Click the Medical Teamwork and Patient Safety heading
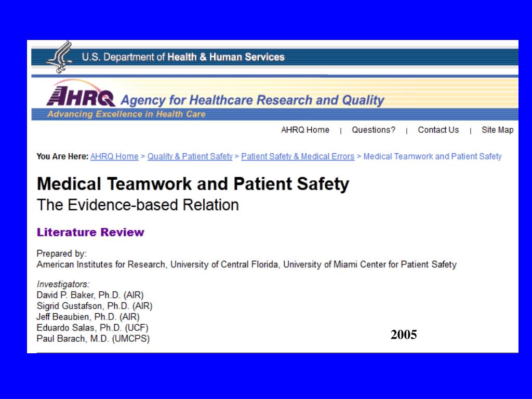The height and width of the screenshot is (399, 532). tap(193, 184)
